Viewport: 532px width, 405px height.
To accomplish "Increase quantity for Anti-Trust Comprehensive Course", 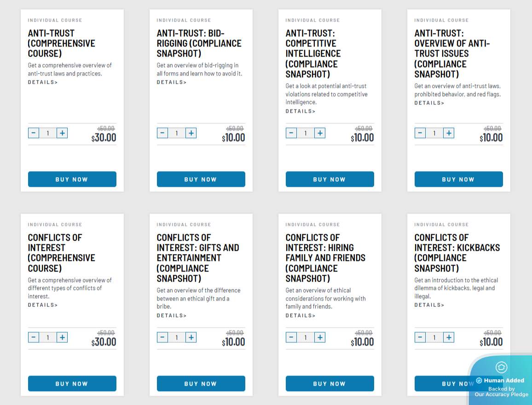I will point(62,133).
